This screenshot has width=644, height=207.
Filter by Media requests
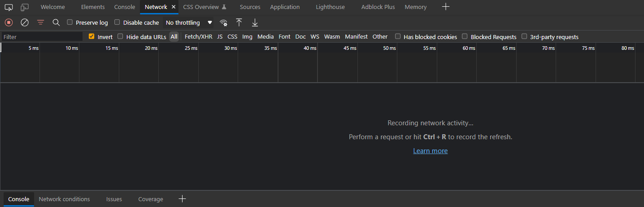(265, 37)
